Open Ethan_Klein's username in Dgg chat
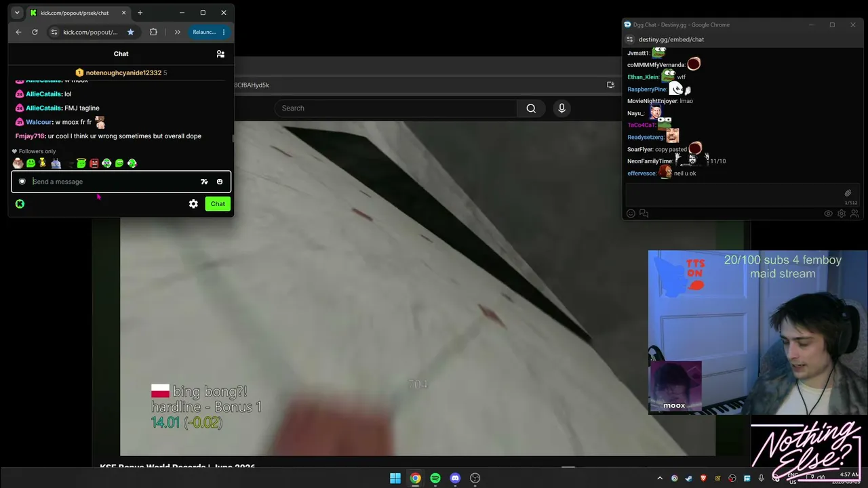868x488 pixels. pos(643,77)
